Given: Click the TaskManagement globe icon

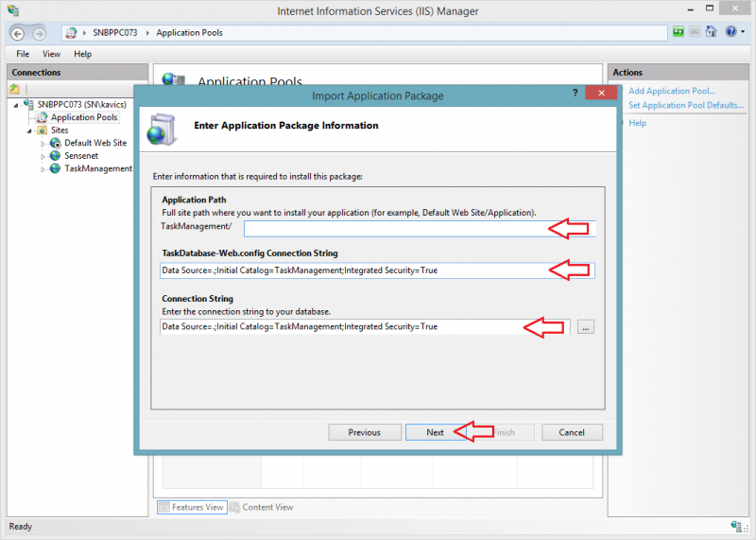Looking at the screenshot, I should pos(56,168).
